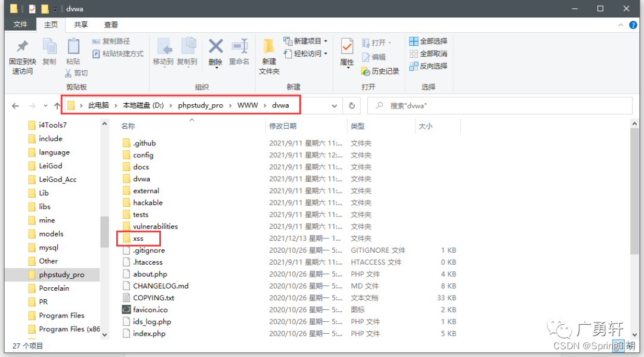This screenshot has width=644, height=357.
Task: Select Porcelain in the navigation tree
Action: [54, 288]
